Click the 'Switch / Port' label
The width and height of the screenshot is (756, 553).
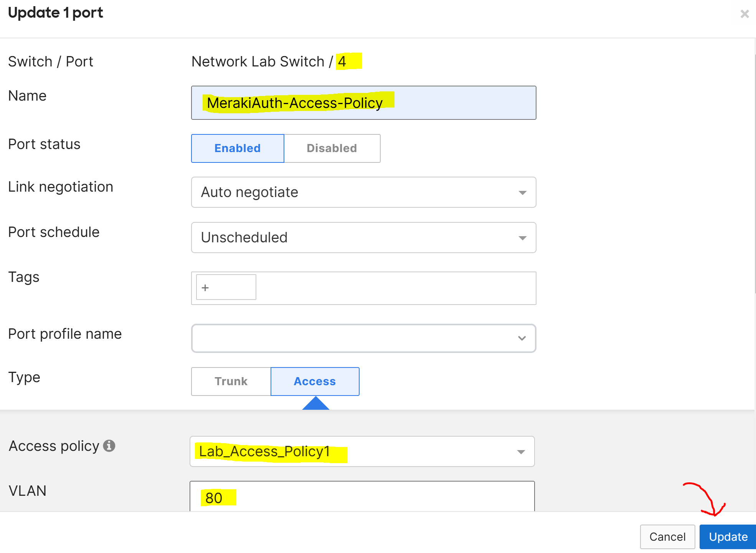coord(51,61)
